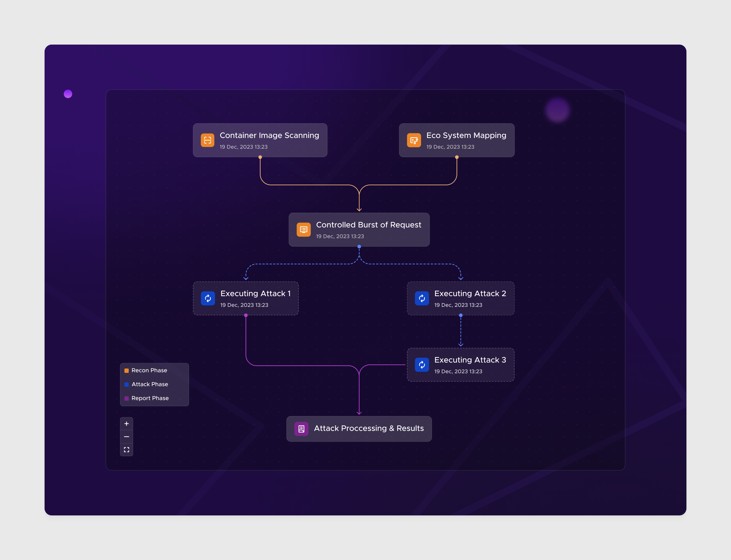Click the fullscreen expand icon below zoom controls
The width and height of the screenshot is (731, 560).
[127, 449]
